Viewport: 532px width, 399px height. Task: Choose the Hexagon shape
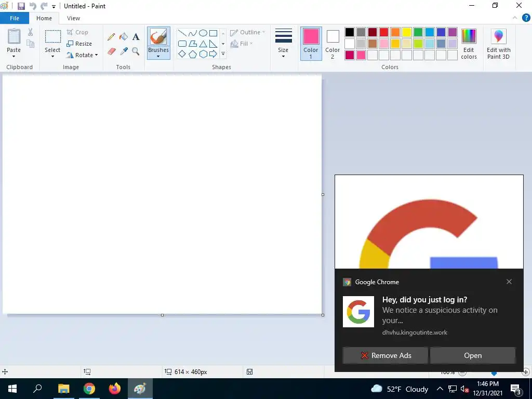point(203,54)
